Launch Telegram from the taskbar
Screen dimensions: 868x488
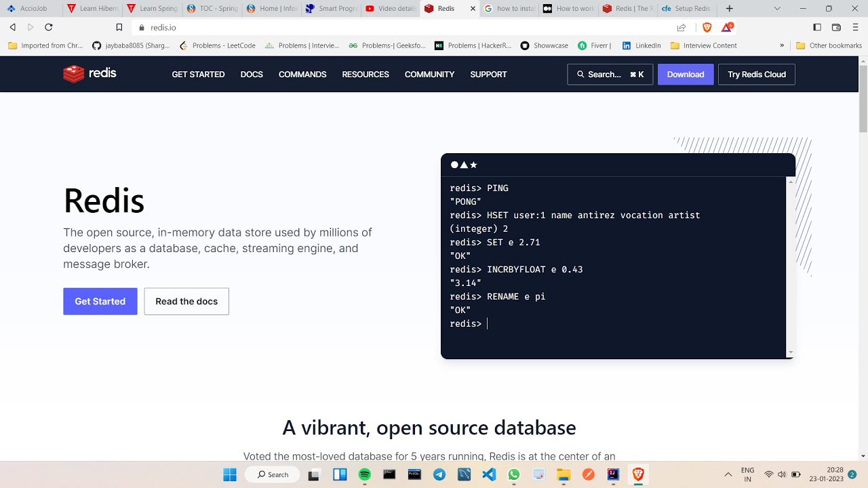[x=439, y=474]
